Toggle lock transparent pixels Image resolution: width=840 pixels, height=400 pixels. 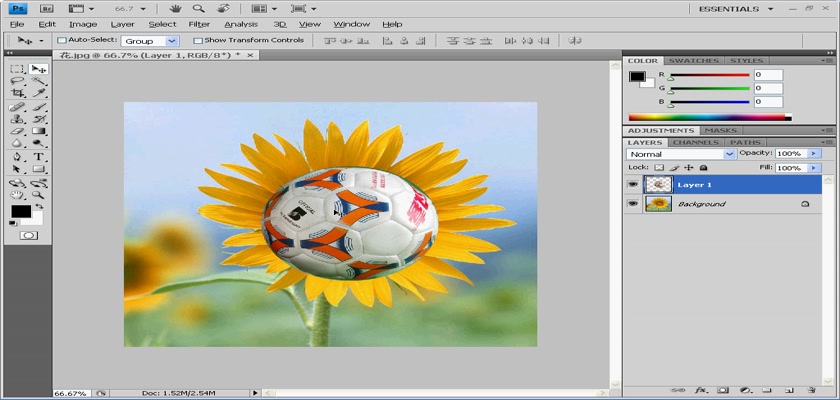pos(659,168)
